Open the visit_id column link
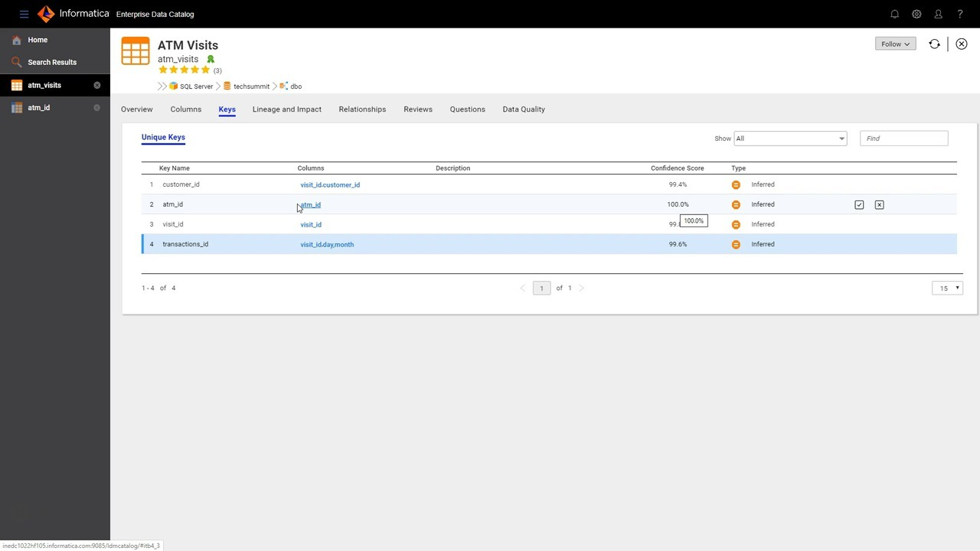Viewport: 980px width, 551px height. point(311,225)
